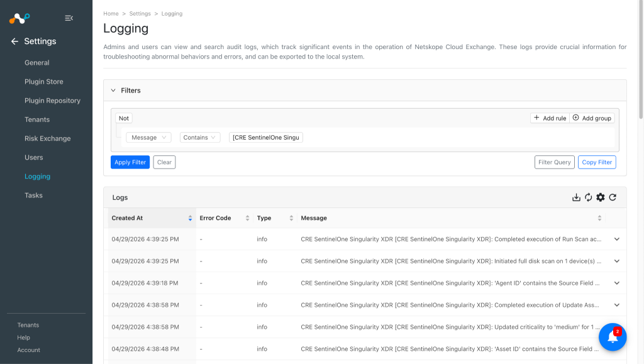Sort by Created At column arrows
The width and height of the screenshot is (644, 364).
pyautogui.click(x=190, y=218)
